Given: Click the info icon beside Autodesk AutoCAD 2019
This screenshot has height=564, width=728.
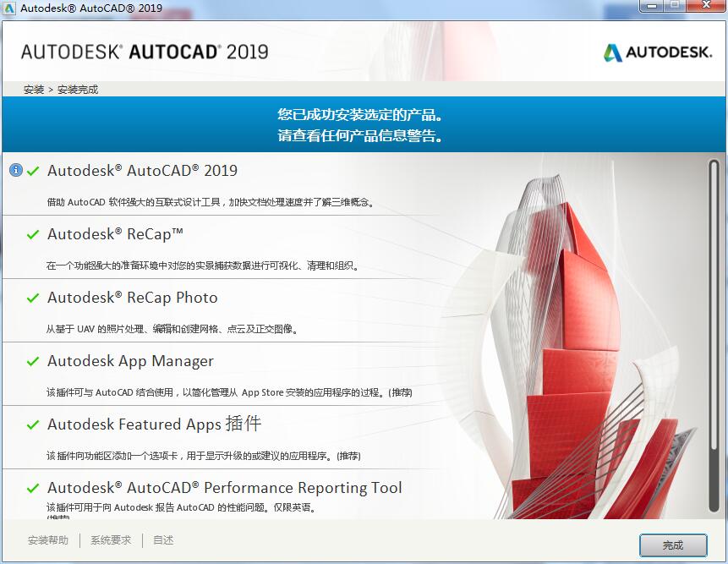Looking at the screenshot, I should (15, 169).
